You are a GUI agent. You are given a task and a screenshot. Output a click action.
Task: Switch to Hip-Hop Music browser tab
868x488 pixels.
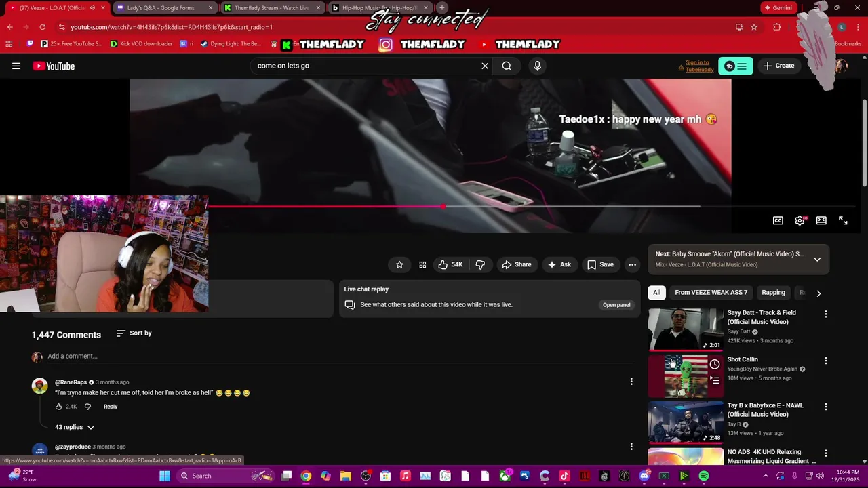380,8
